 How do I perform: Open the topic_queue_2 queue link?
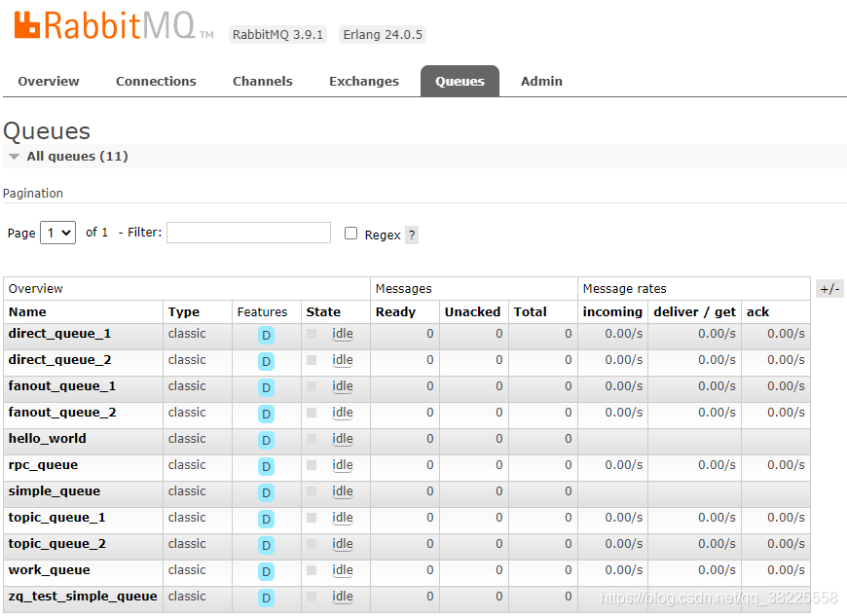[x=56, y=544]
